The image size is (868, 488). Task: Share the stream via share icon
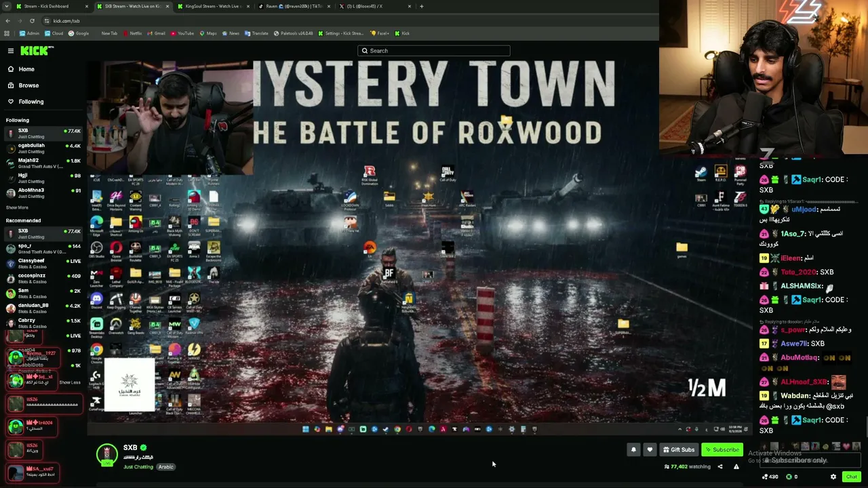pyautogui.click(x=720, y=466)
